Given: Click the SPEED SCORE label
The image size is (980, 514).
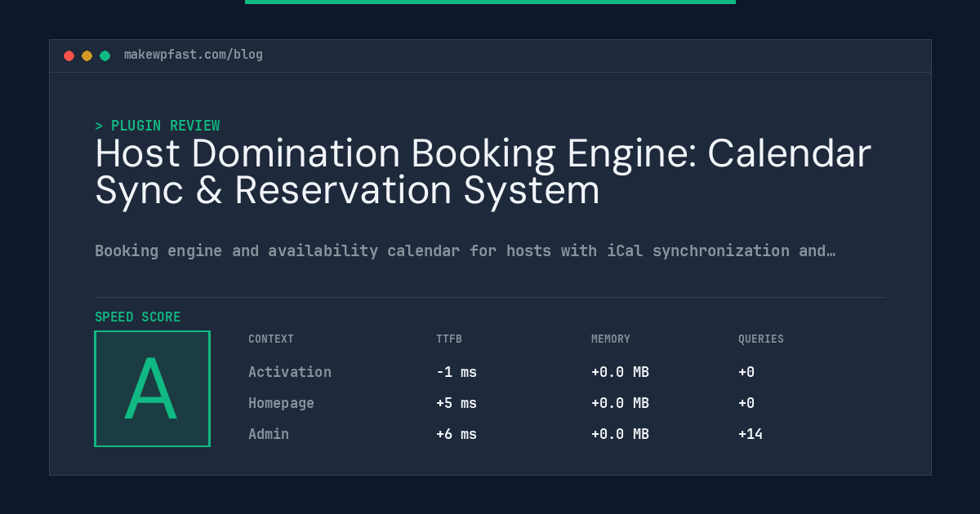Looking at the screenshot, I should click(x=138, y=317).
